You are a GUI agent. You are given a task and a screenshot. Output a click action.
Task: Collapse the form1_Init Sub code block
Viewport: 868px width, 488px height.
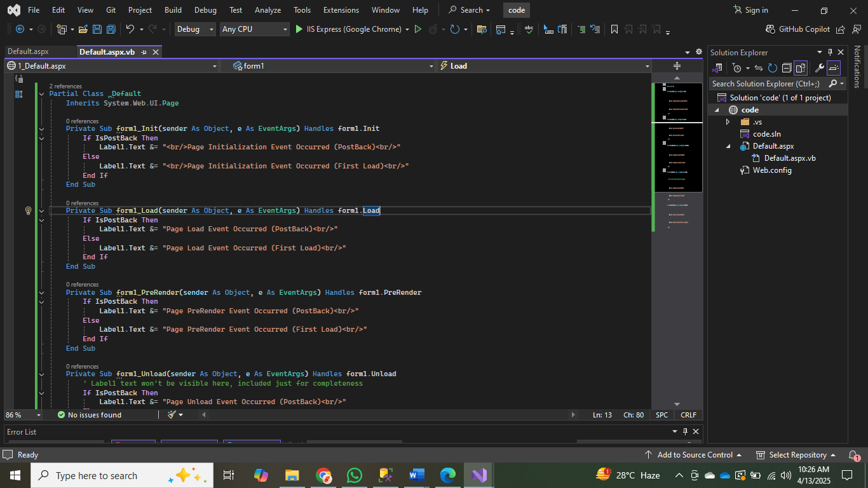point(41,129)
